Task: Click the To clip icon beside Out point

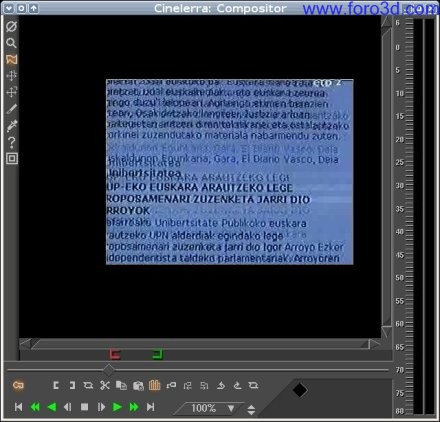Action: (x=88, y=386)
